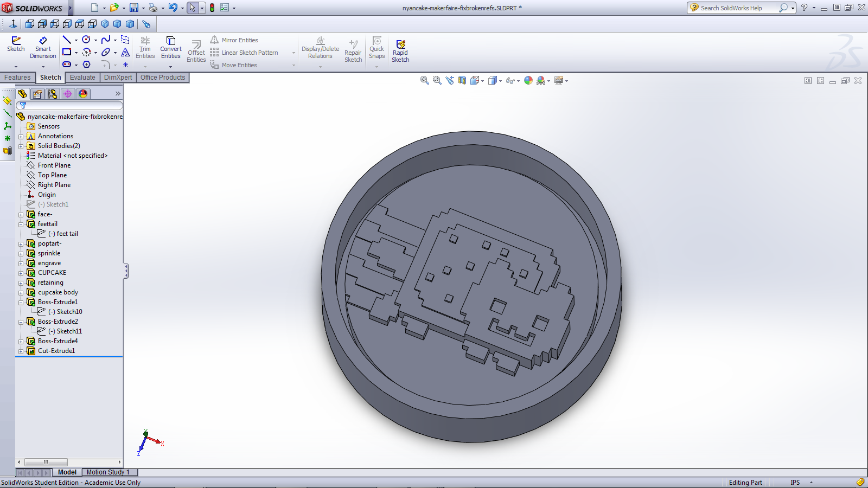Select the Model tab
The image size is (868, 488).
pos(67,472)
